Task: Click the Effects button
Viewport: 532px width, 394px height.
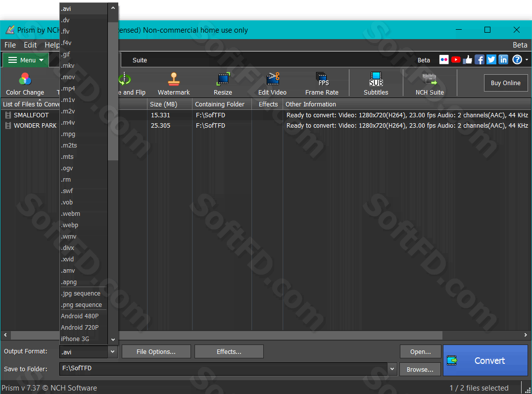Action: (229, 351)
